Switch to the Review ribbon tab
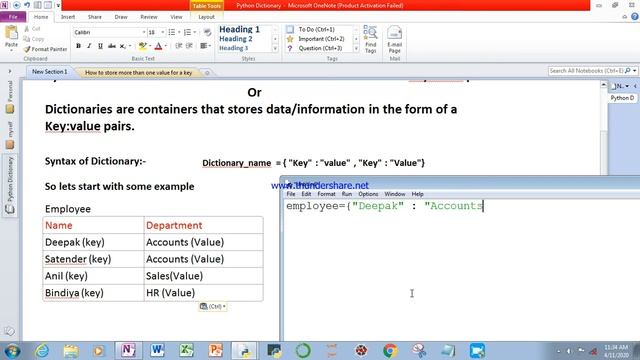The image size is (640, 360). coord(149,17)
